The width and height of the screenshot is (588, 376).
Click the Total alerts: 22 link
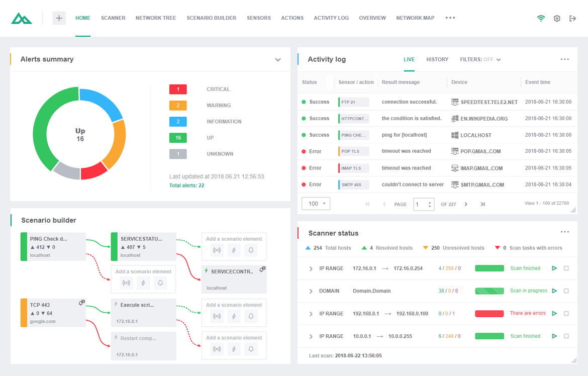pyautogui.click(x=188, y=185)
